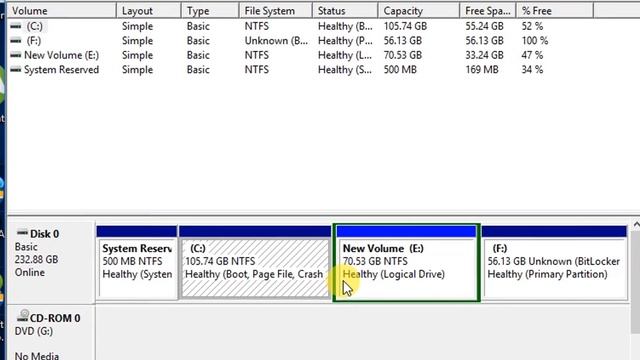Viewport: 640px width, 360px height.
Task: Click the 100 % free cell
Action: click(535, 41)
